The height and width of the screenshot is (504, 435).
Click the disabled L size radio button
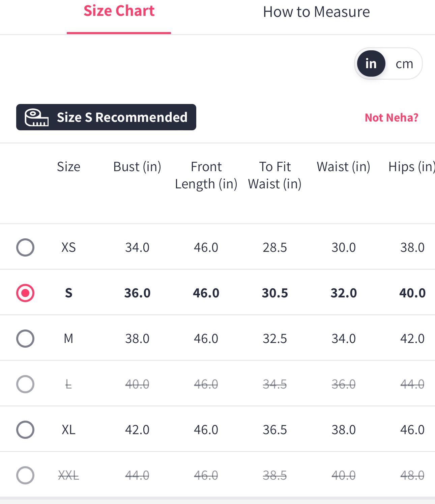coord(25,384)
